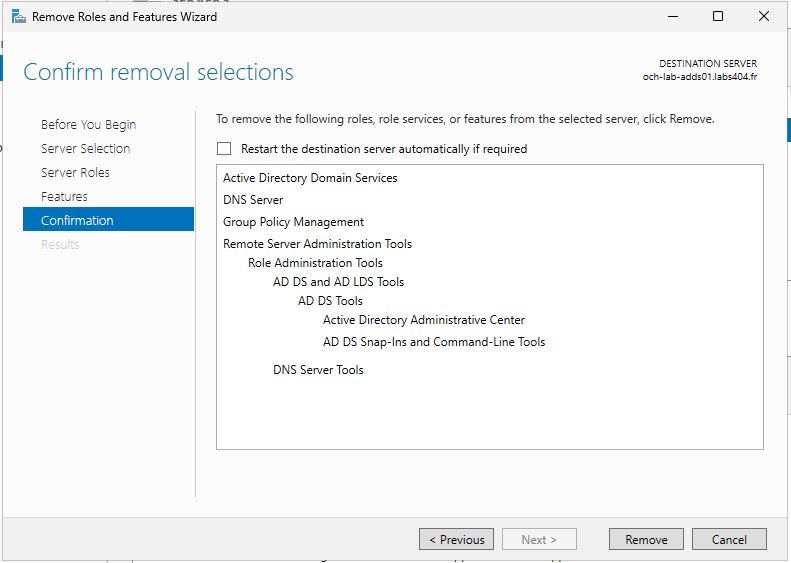
Task: Maximize the wizard window
Action: click(x=718, y=17)
